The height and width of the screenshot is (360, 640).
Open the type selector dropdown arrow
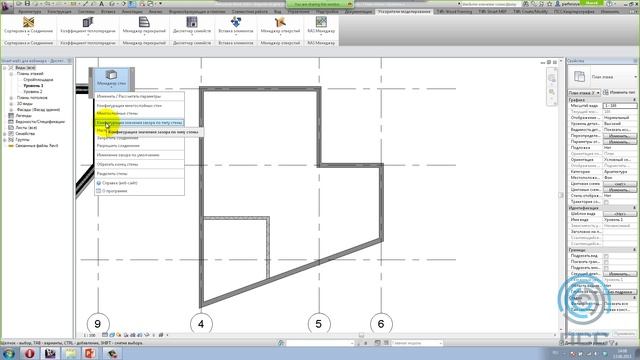635,77
